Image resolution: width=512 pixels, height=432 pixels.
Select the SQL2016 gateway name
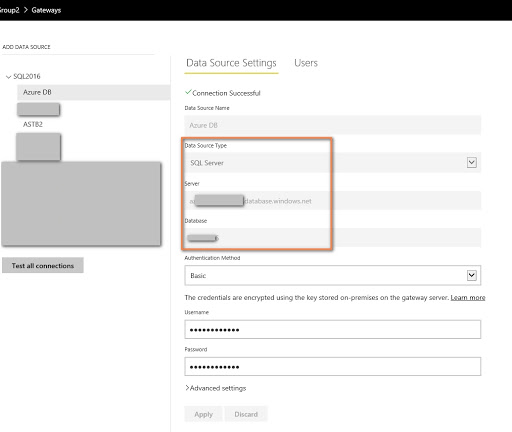pyautogui.click(x=27, y=76)
